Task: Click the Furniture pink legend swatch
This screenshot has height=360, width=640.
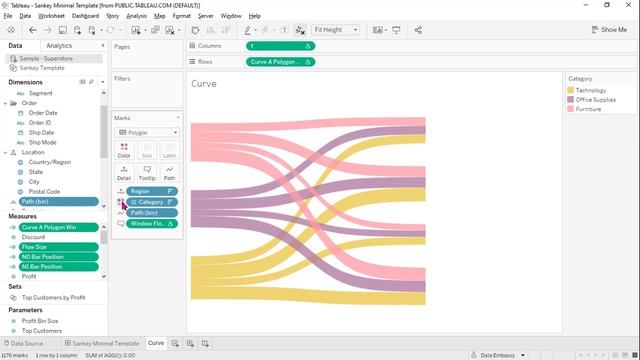Action: coord(571,109)
